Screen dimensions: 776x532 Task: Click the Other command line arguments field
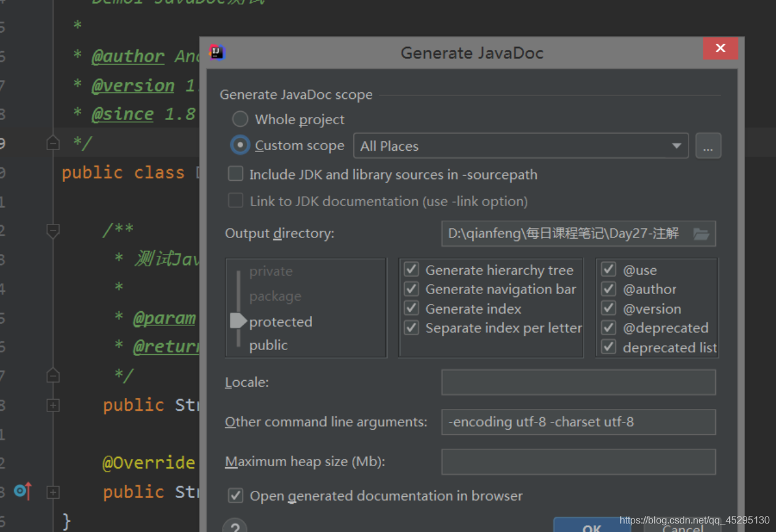(578, 422)
